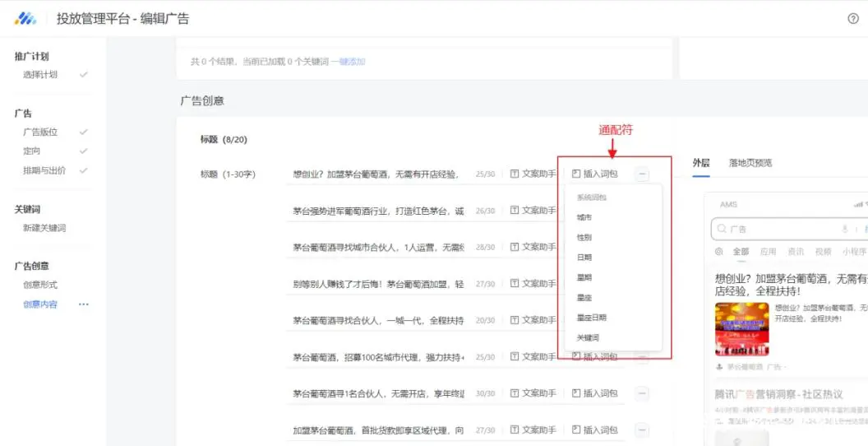This screenshot has width=868, height=446.
Task: Switch to the 落地页预览 tab
Action: coord(750,163)
